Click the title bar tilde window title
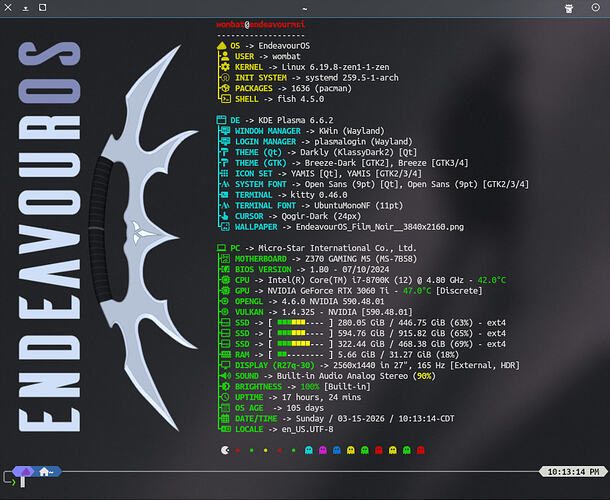This screenshot has width=610, height=500. click(305, 8)
